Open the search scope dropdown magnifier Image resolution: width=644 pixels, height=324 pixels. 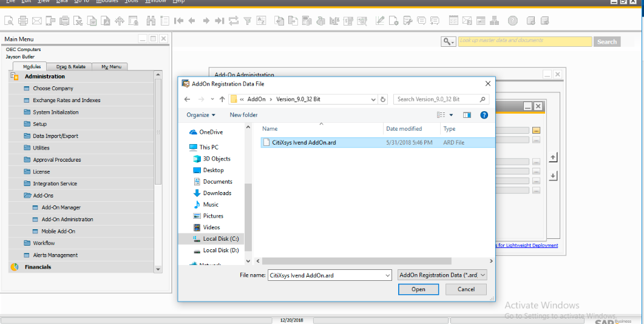pyautogui.click(x=483, y=99)
